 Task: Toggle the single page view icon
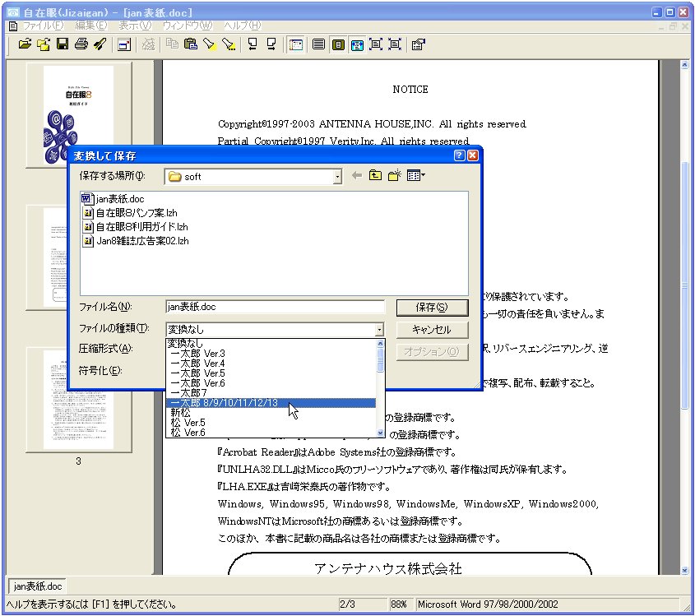338,44
